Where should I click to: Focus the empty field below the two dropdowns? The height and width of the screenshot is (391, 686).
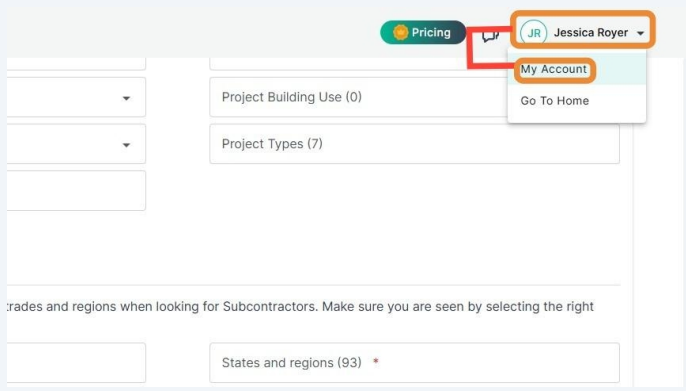tap(76, 191)
